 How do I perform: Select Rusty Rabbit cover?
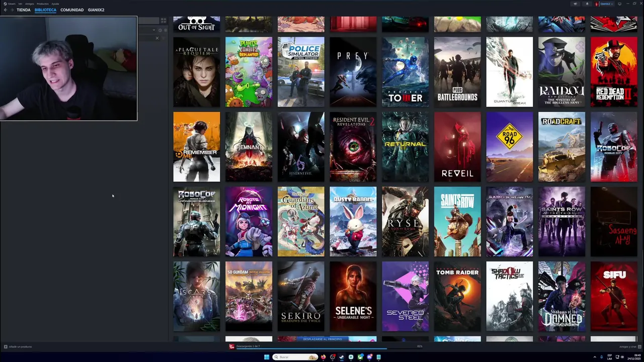point(353,222)
